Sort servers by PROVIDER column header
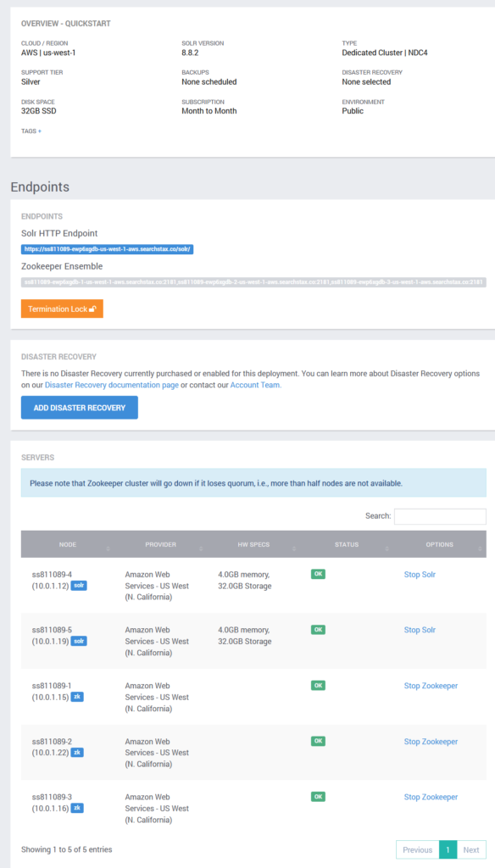This screenshot has height=868, width=495. (x=160, y=545)
